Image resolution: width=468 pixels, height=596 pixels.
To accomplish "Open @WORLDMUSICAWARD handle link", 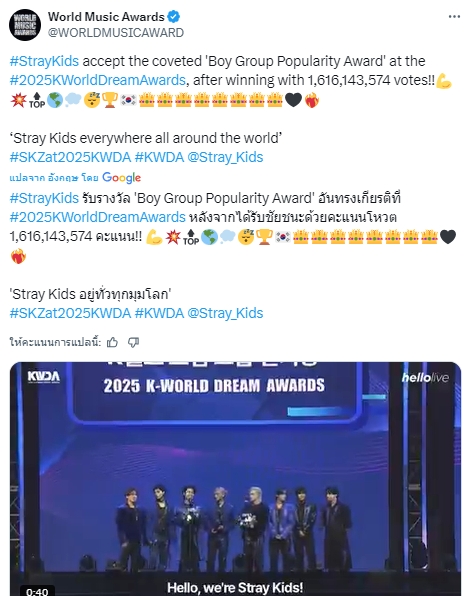I will click(116, 33).
